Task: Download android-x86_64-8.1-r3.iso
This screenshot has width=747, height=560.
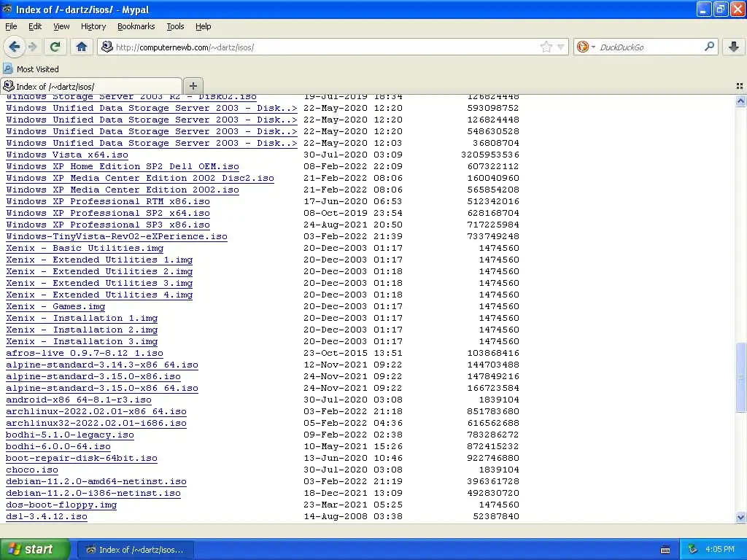Action: coord(79,400)
